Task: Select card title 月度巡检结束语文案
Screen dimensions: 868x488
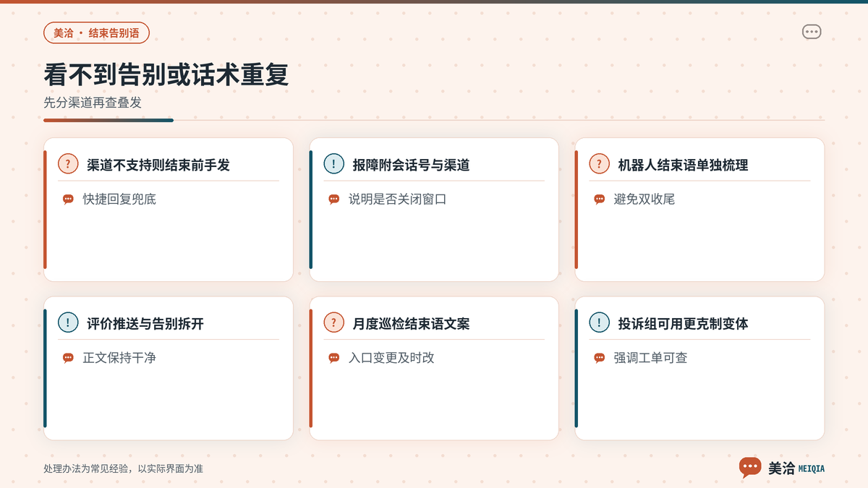Action: [411, 323]
